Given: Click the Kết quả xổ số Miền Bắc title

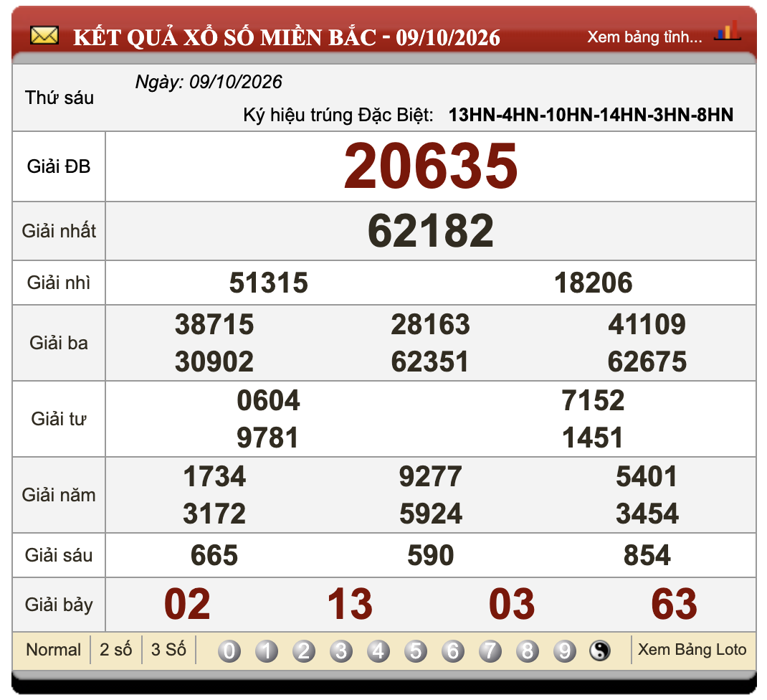Looking at the screenshot, I should [287, 37].
